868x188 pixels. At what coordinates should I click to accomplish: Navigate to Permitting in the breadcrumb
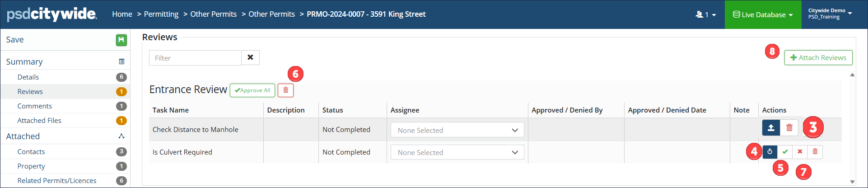coord(161,14)
